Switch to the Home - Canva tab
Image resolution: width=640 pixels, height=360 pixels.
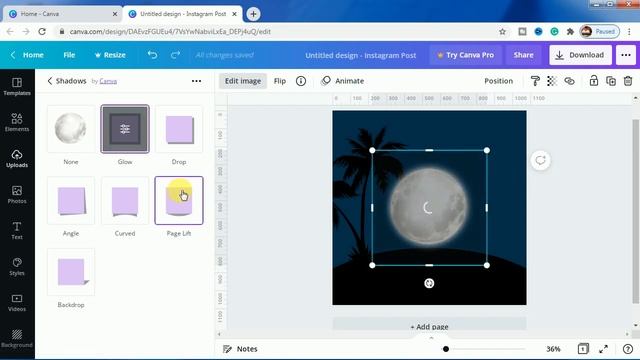(x=62, y=14)
